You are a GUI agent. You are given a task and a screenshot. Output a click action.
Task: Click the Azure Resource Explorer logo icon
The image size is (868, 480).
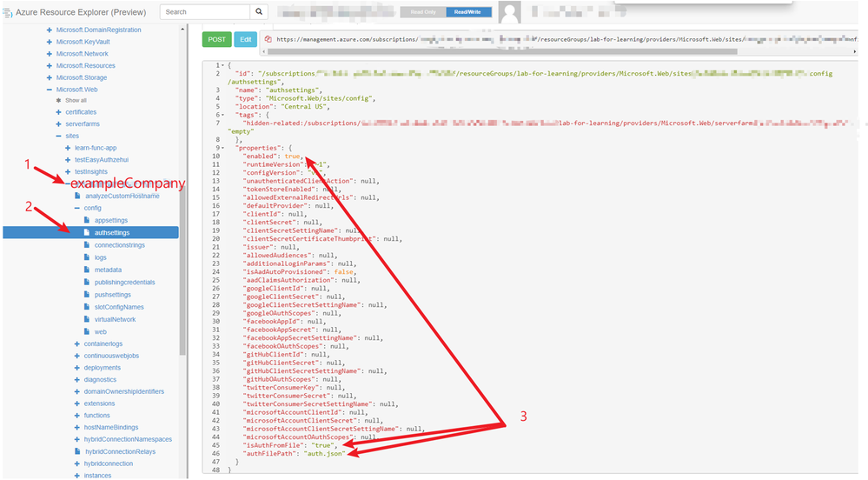[x=8, y=12]
